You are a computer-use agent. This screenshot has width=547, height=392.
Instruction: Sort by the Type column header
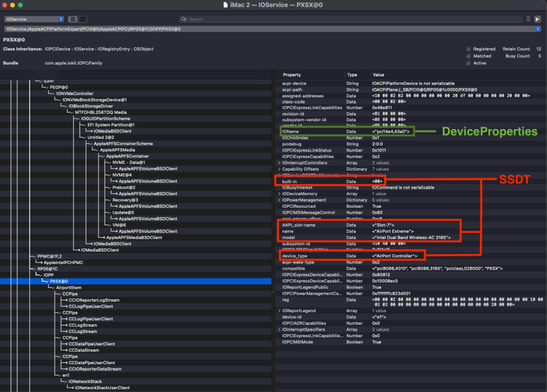352,75
